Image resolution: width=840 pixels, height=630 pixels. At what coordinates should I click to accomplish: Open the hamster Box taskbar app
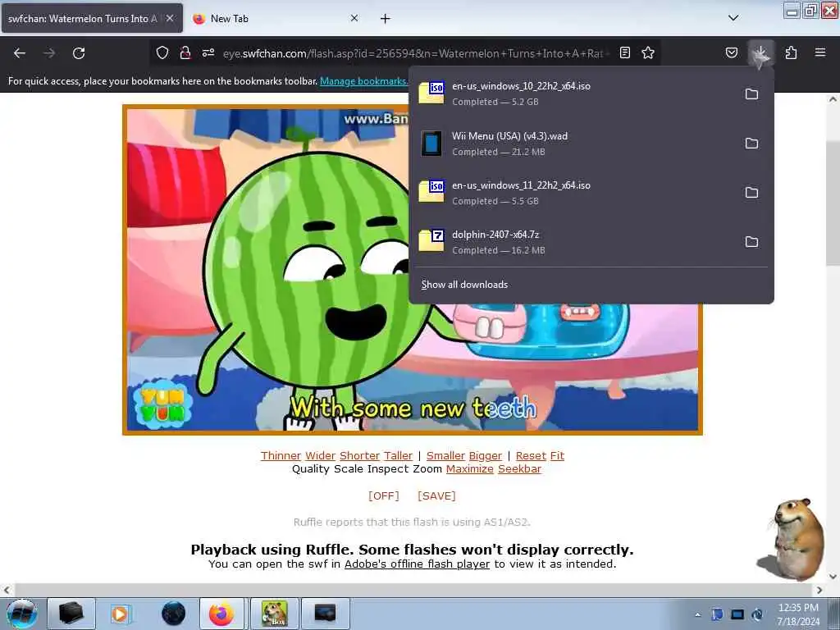tap(274, 614)
